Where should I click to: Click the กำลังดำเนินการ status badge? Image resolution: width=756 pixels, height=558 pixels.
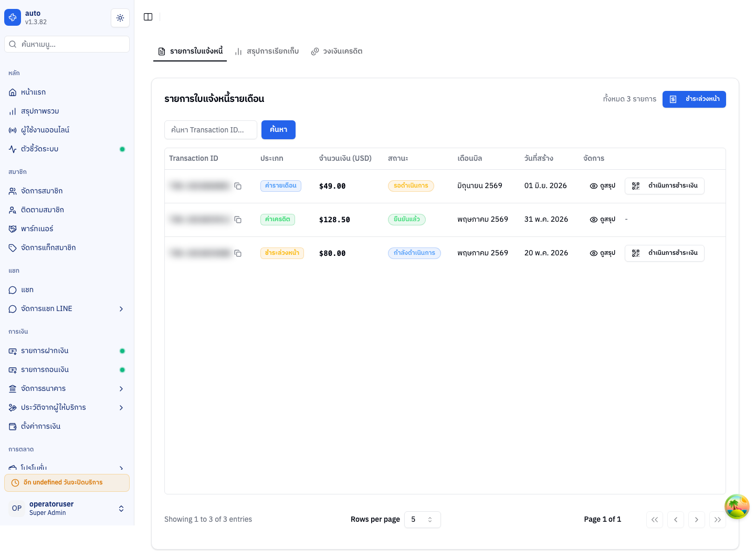414,253
